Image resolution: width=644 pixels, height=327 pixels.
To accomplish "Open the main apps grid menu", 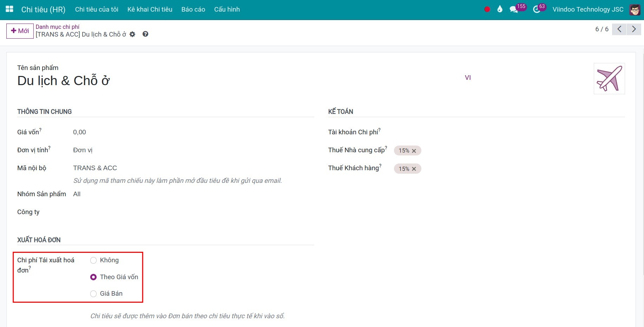I will [9, 9].
